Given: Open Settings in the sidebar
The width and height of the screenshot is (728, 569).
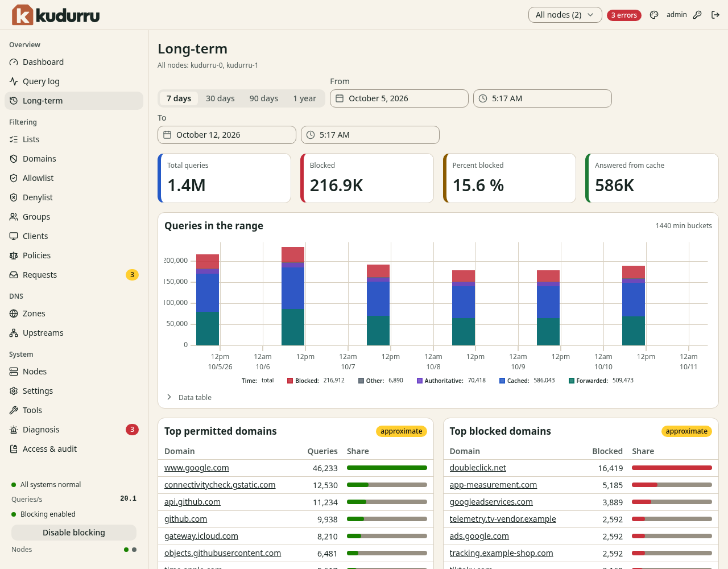Looking at the screenshot, I should [x=74, y=391].
